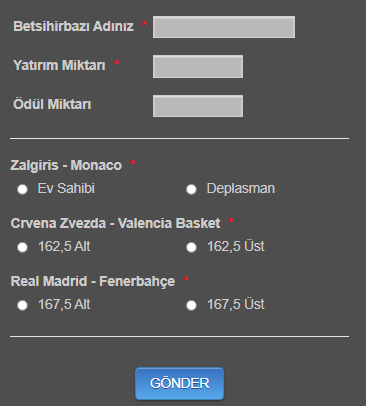Click the 'Ödül Miktarı' label text
This screenshot has height=406, width=366.
point(52,104)
